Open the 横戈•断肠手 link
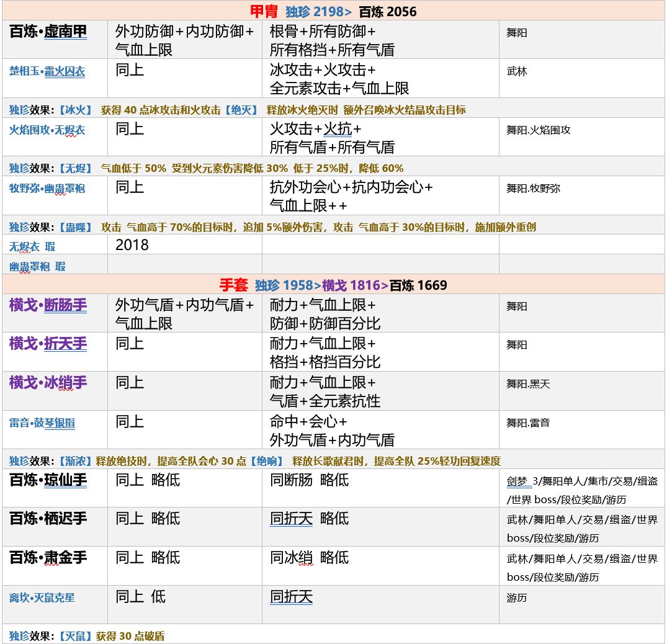Image resolution: width=667 pixels, height=644 pixels. click(48, 305)
